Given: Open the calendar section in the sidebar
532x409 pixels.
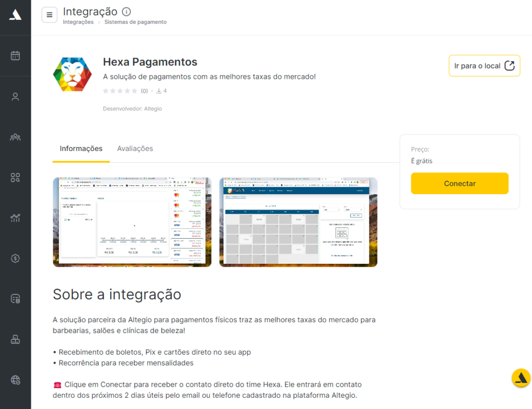Looking at the screenshot, I should 15,56.
